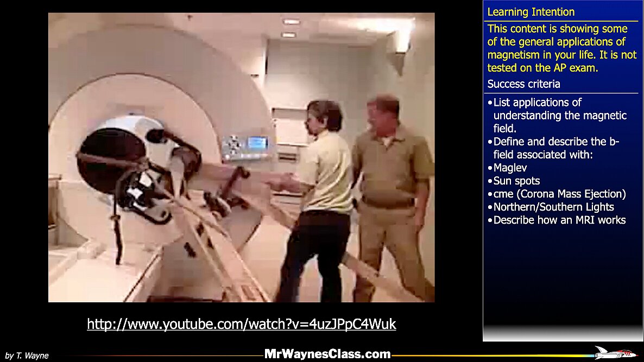Select the Success criteria heading
644x362 pixels.
click(523, 84)
